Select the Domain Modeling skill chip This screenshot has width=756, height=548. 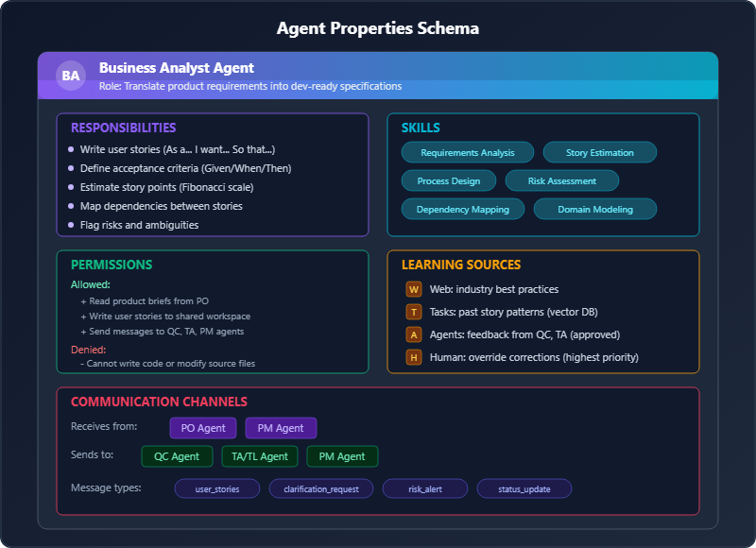point(595,209)
